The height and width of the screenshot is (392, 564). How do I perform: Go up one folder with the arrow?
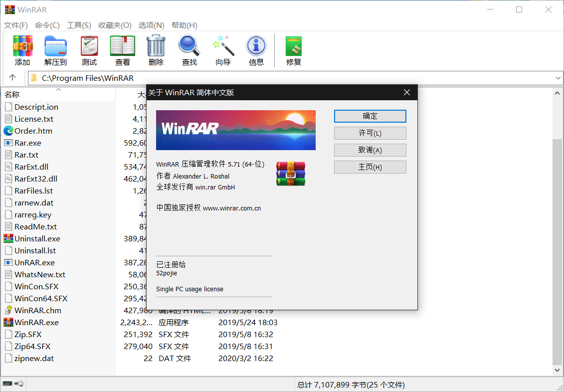(12, 77)
